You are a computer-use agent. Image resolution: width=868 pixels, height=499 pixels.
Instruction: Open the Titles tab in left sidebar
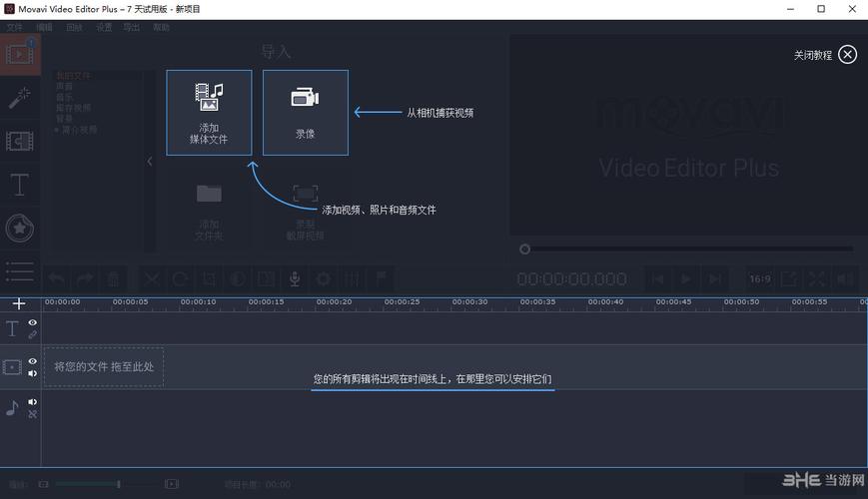click(x=20, y=185)
